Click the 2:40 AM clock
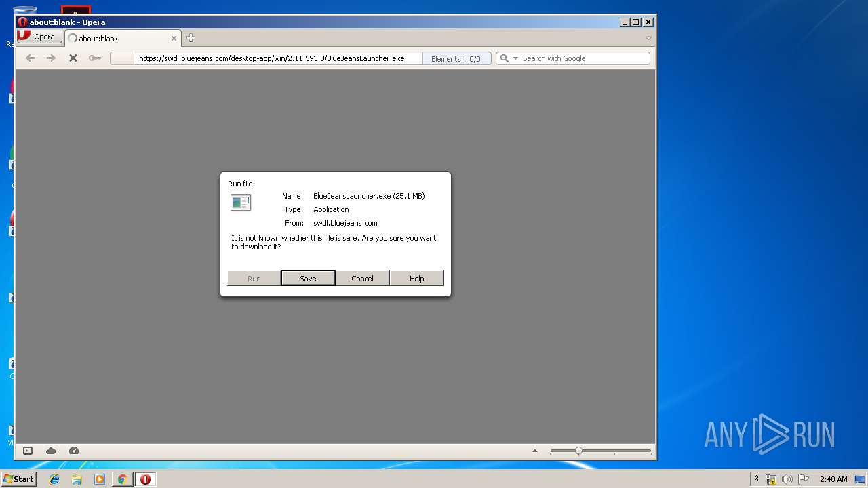Viewport: 868px width, 488px height. click(833, 479)
